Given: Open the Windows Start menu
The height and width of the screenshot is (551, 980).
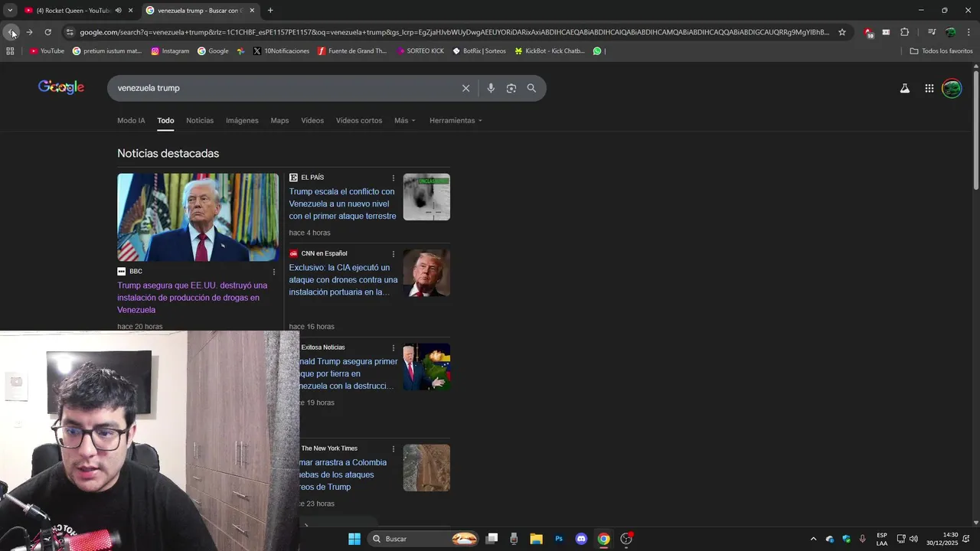Looking at the screenshot, I should coord(354,539).
